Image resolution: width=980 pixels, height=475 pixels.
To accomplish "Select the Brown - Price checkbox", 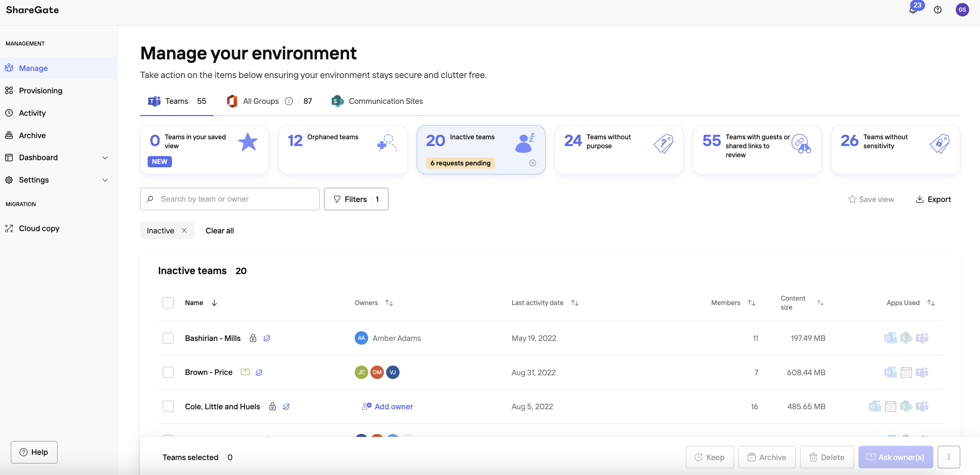I will (168, 372).
